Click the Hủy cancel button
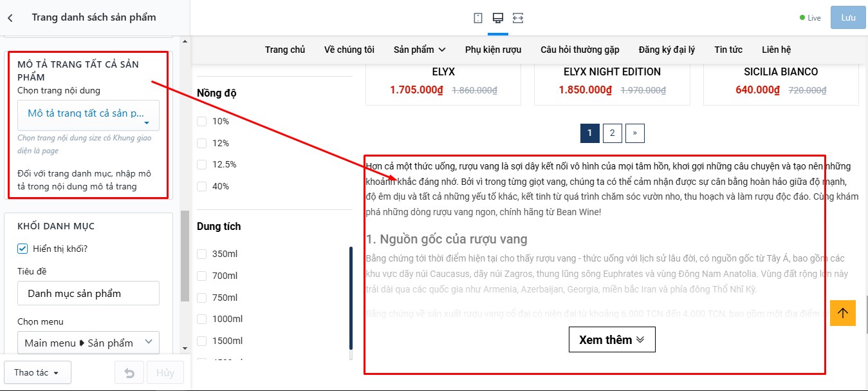Image resolution: width=868 pixels, height=391 pixels. pos(165,373)
